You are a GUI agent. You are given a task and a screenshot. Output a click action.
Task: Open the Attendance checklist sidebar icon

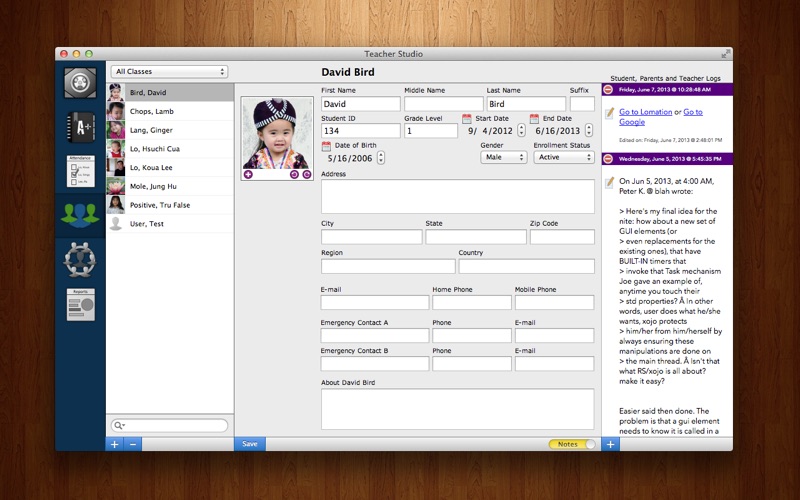80,171
